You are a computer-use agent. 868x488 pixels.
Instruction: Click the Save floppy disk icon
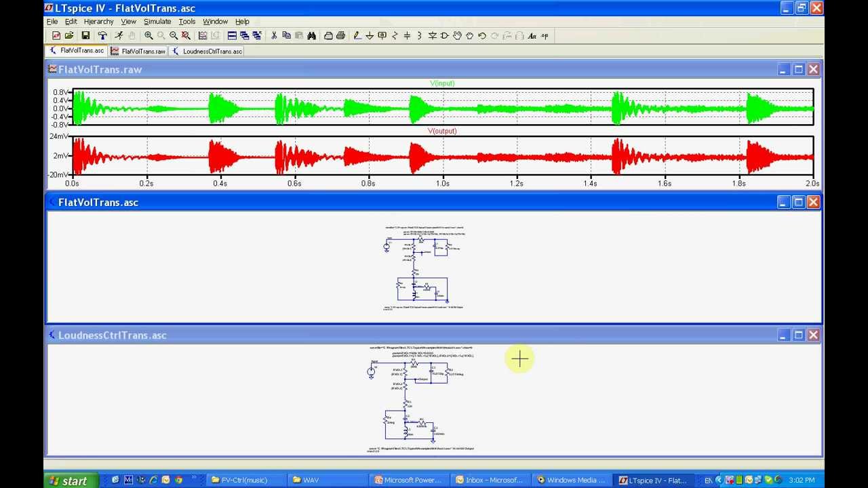pyautogui.click(x=85, y=36)
